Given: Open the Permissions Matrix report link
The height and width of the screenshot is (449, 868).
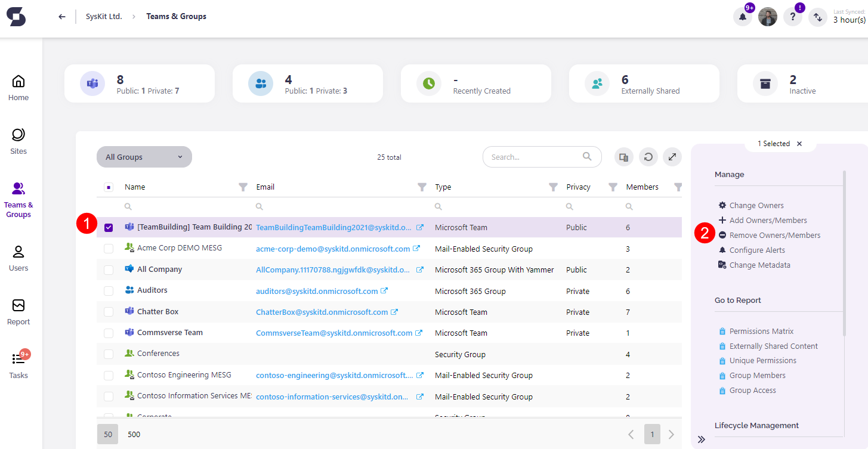Looking at the screenshot, I should [x=761, y=332].
